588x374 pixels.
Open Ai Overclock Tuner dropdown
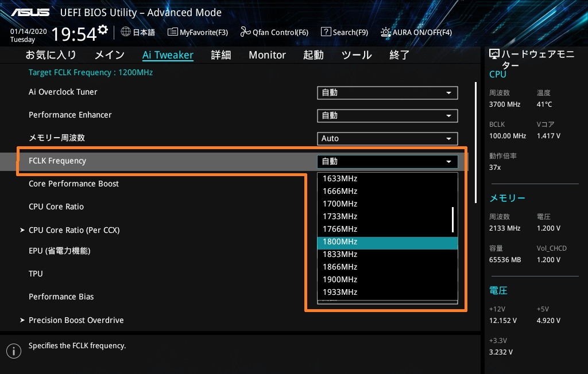388,93
